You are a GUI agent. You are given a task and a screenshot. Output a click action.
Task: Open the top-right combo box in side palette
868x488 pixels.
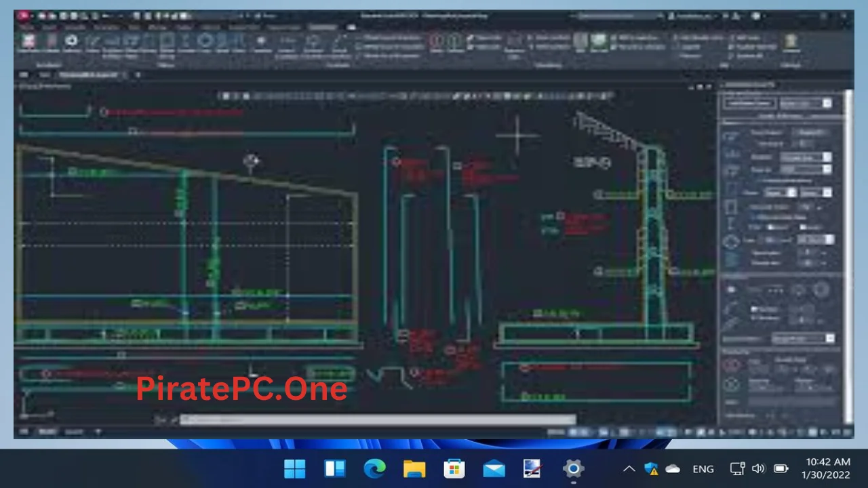point(805,104)
